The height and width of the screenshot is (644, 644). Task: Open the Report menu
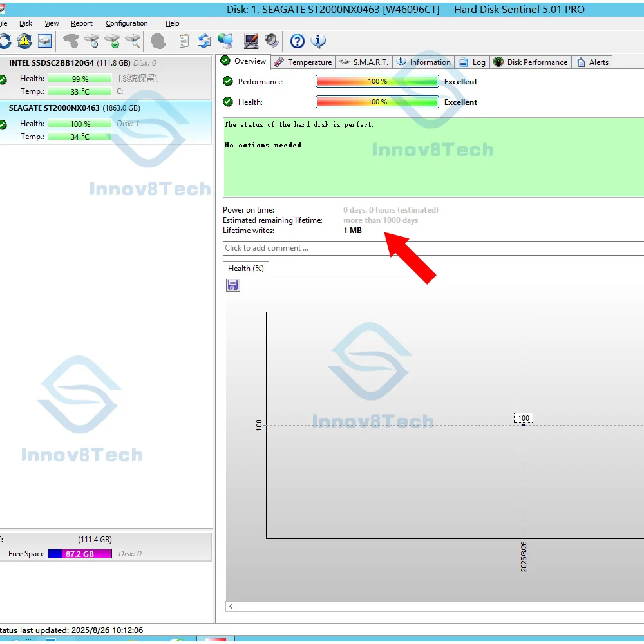tap(82, 23)
